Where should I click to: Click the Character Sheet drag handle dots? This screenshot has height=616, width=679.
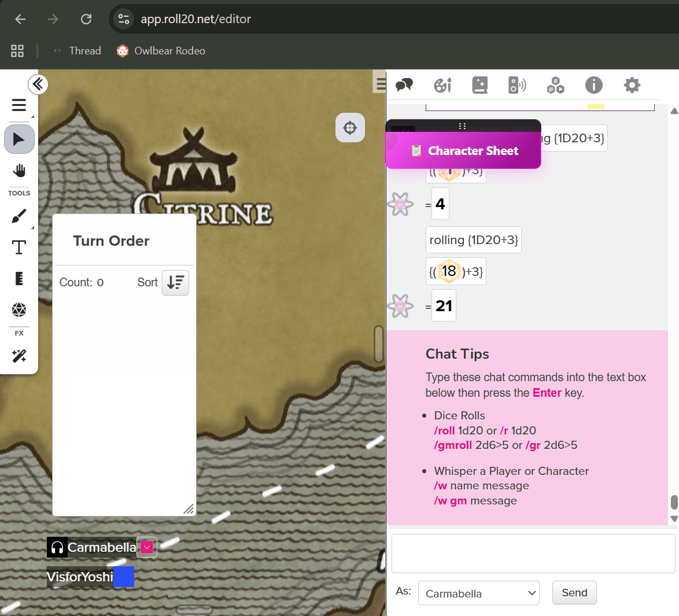tap(462, 126)
